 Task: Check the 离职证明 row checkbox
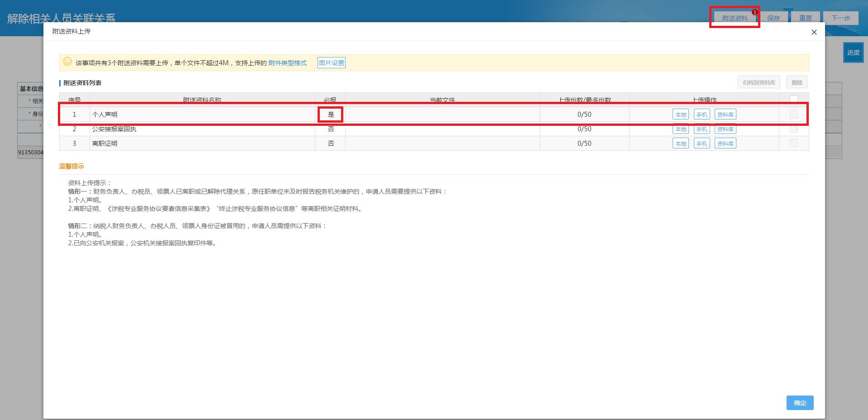(x=793, y=143)
